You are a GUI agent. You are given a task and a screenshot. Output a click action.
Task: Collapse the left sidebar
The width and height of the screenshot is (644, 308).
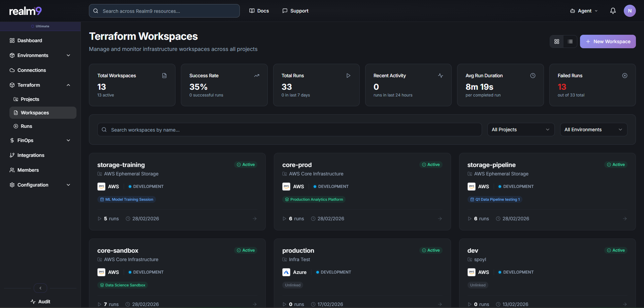(40, 288)
